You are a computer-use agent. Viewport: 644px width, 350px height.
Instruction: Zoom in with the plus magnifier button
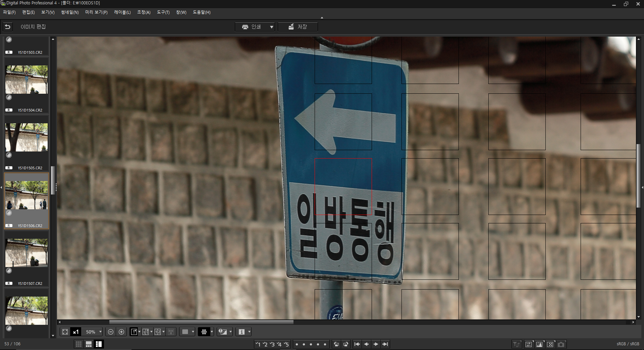pos(121,332)
